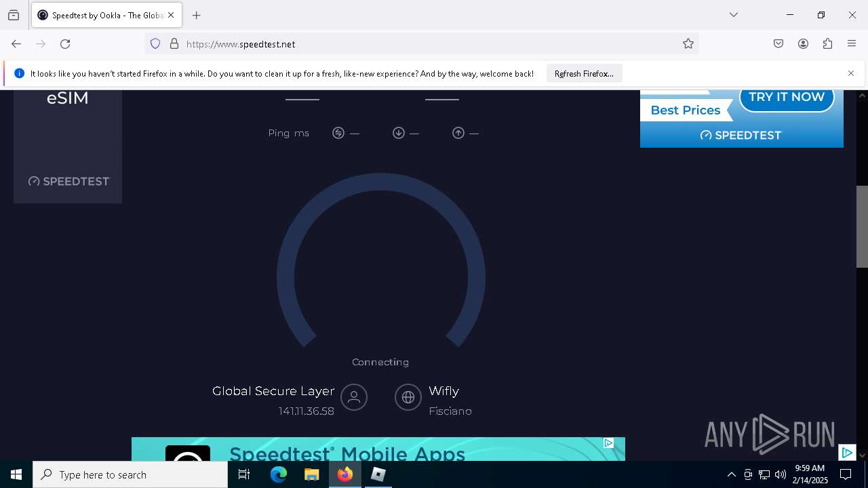Open the Firefox application menu
Viewport: 868px width, 488px height.
click(x=852, y=44)
